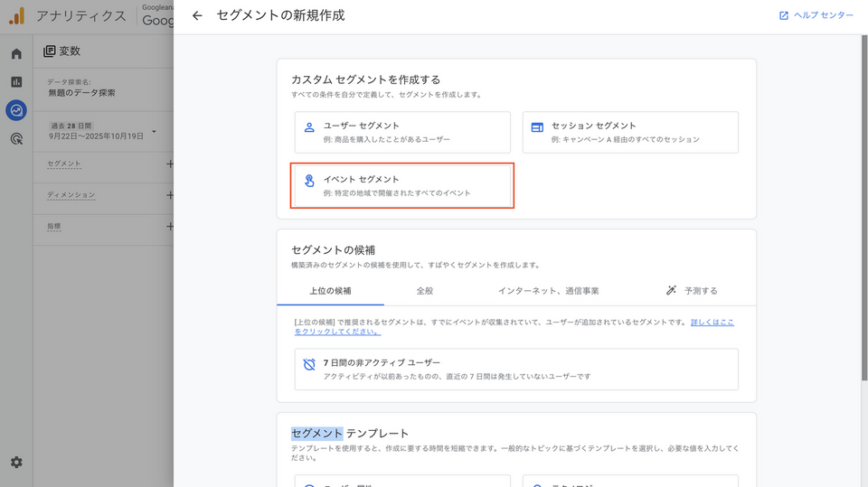Screen dimensions: 868x487
Task: Click the Home icon in left sidebar
Action: click(x=16, y=54)
